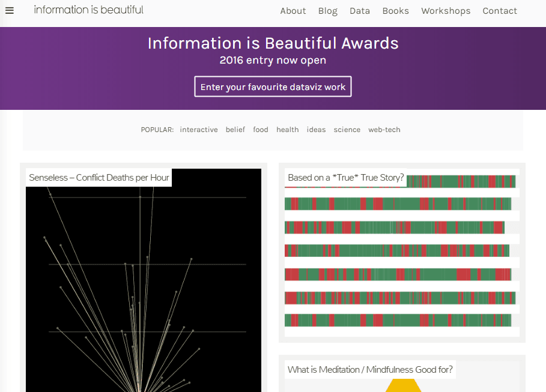Click the ideas popular tag

(316, 129)
